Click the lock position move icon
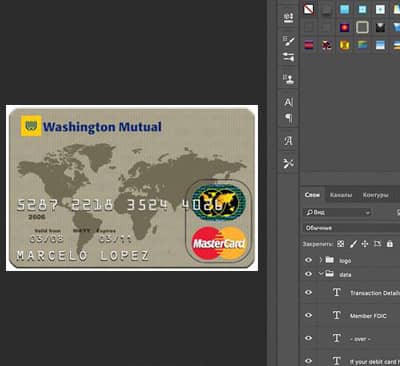Viewport: 400px width, 366px height. [365, 244]
